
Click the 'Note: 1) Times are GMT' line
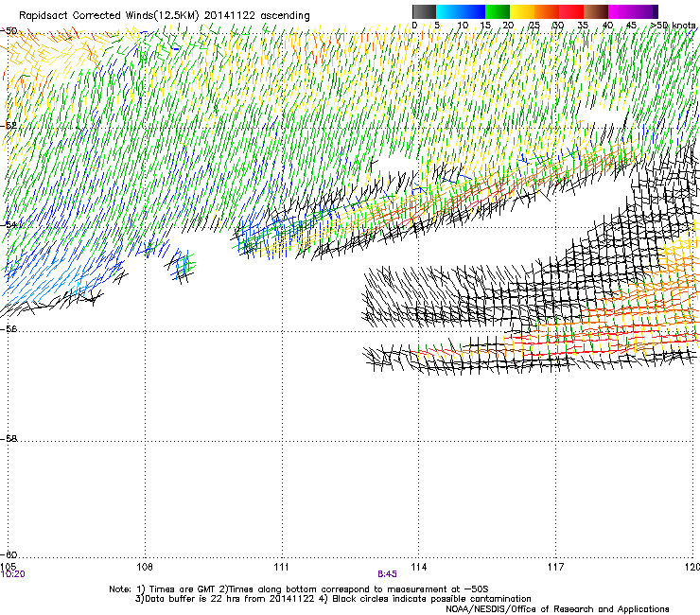pyautogui.click(x=299, y=589)
